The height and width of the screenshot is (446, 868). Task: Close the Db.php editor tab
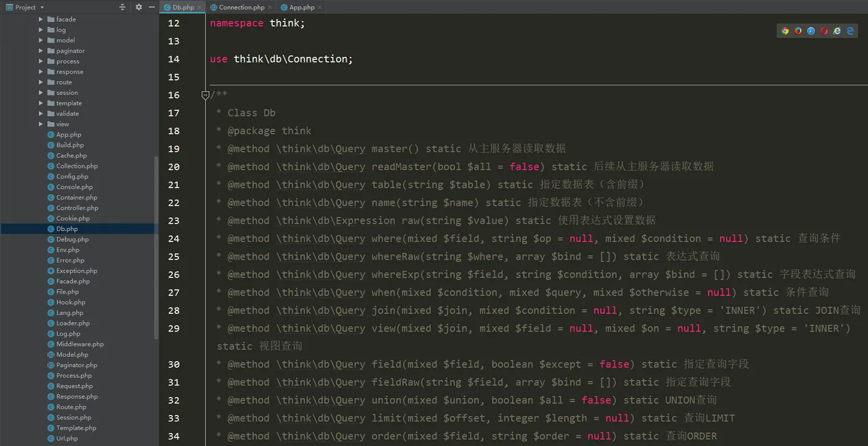(x=200, y=7)
